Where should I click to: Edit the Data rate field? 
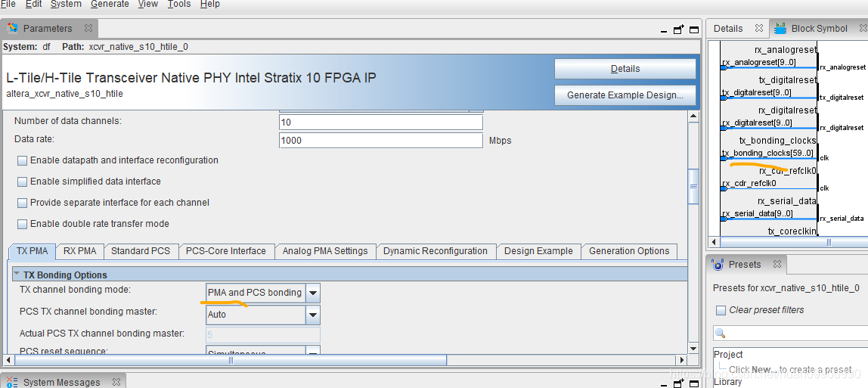click(381, 141)
